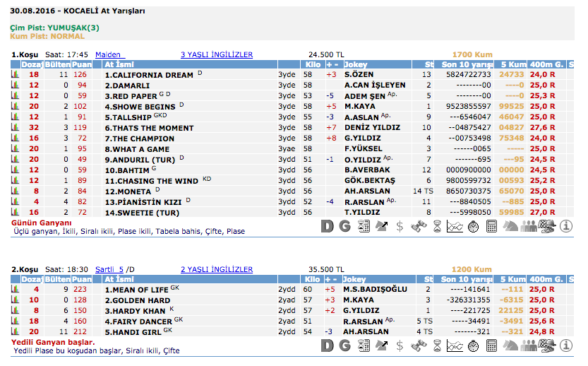Click the line chart icon under race 2
Screen dimensions: 588x366
click(455, 346)
